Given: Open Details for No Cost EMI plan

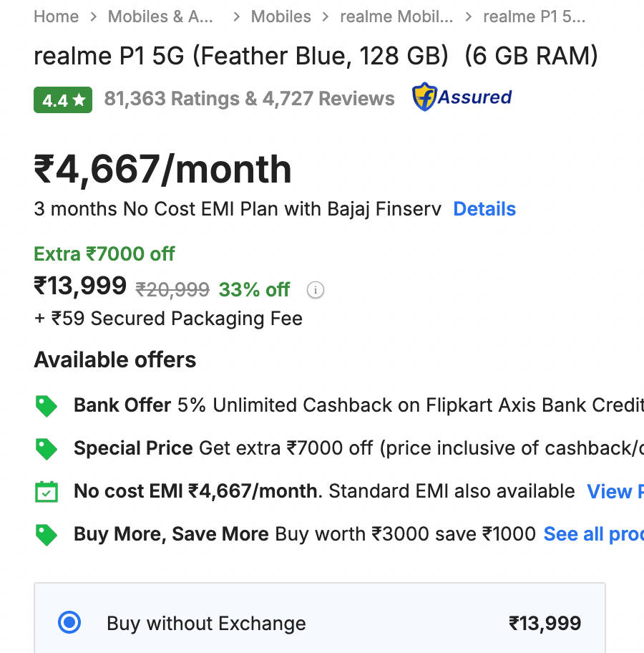Looking at the screenshot, I should [484, 209].
